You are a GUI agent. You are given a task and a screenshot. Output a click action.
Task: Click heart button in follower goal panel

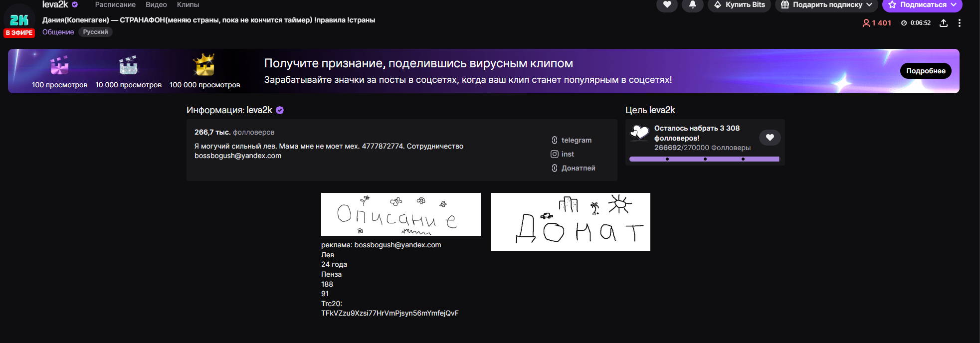[770, 138]
